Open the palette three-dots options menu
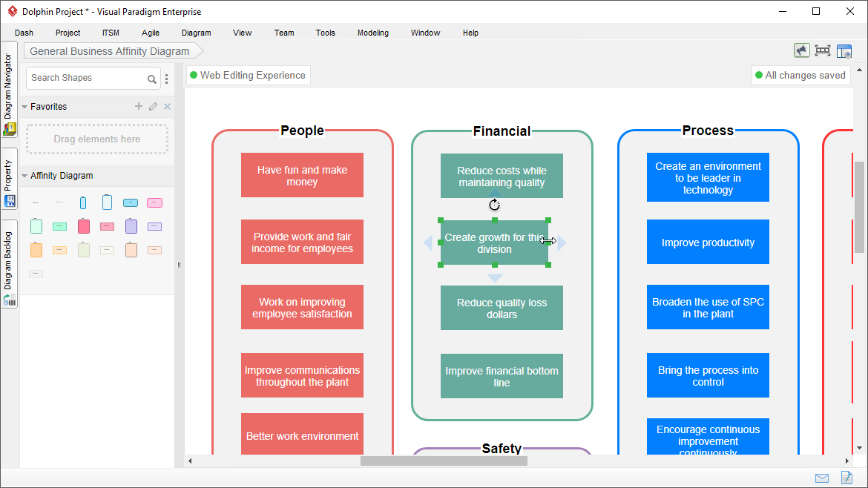The width and height of the screenshot is (868, 488). 167,79
